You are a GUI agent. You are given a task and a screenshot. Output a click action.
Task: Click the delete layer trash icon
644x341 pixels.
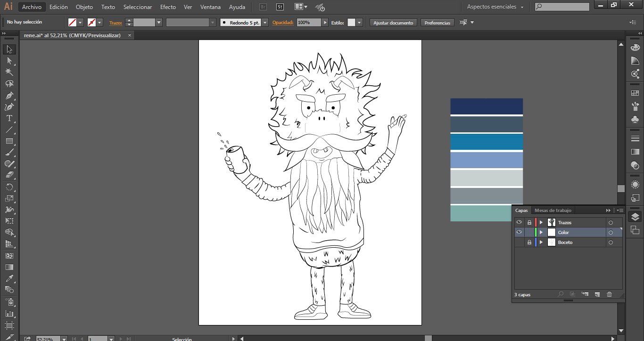coord(609,294)
